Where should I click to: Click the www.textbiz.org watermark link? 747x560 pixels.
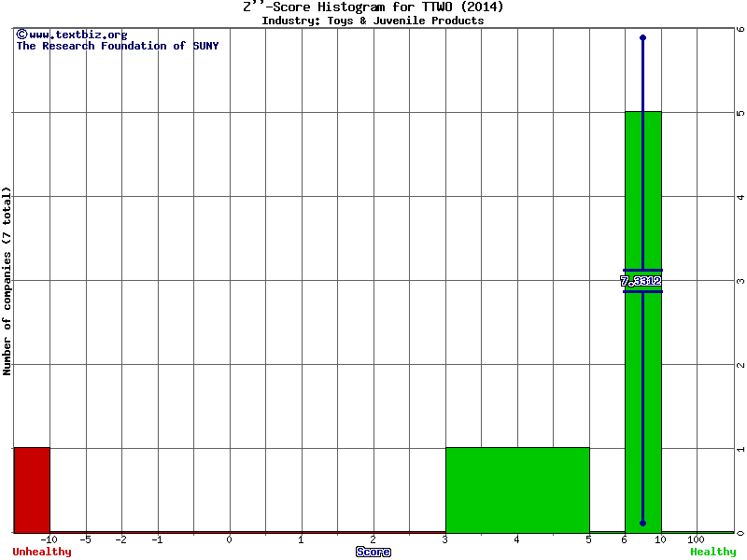(x=71, y=35)
